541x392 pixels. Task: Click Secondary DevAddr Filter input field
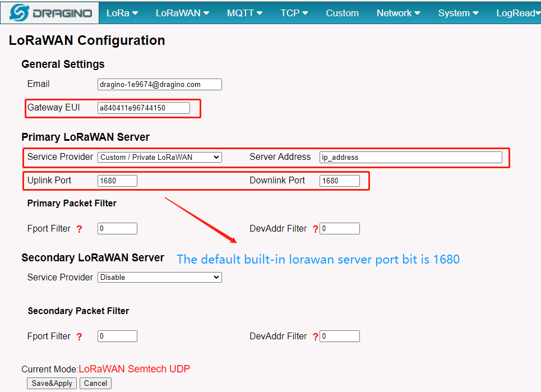point(340,336)
